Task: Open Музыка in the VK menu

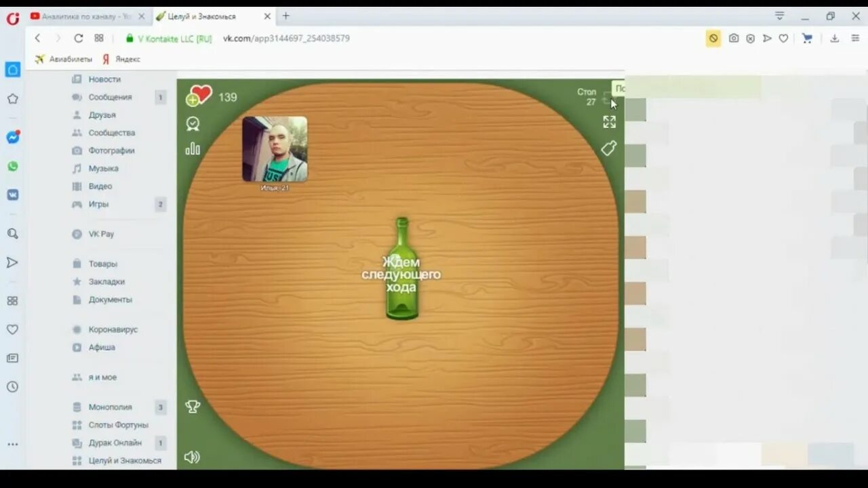Action: (103, 168)
